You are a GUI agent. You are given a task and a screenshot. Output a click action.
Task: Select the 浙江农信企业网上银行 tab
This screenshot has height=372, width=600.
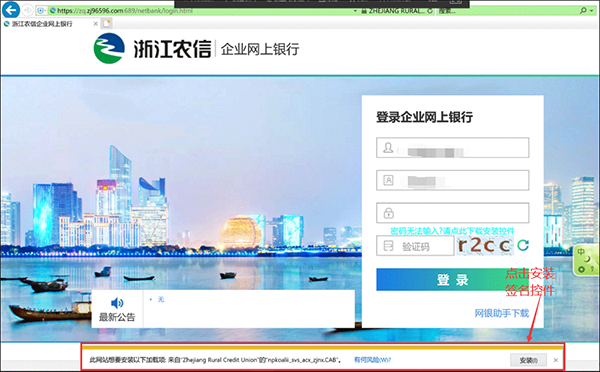42,24
